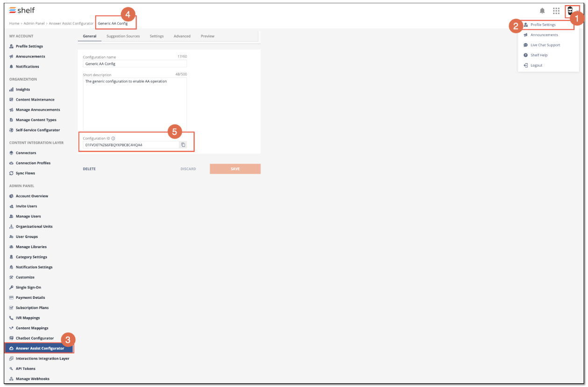
Task: Click into the Short description text area
Action: coord(135,104)
